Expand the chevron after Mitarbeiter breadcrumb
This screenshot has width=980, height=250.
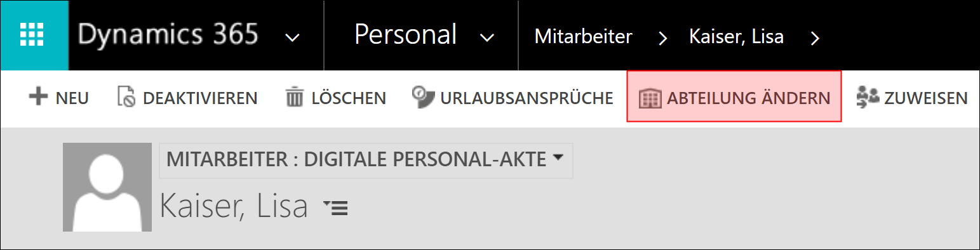point(663,39)
